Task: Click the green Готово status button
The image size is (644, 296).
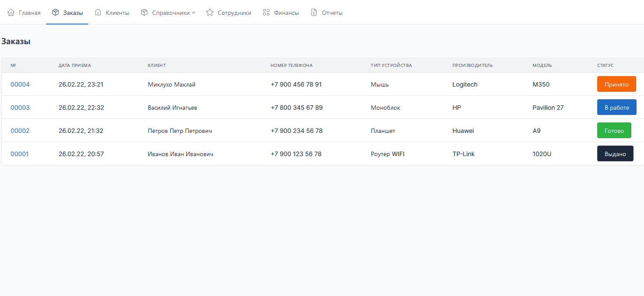Action: click(614, 130)
